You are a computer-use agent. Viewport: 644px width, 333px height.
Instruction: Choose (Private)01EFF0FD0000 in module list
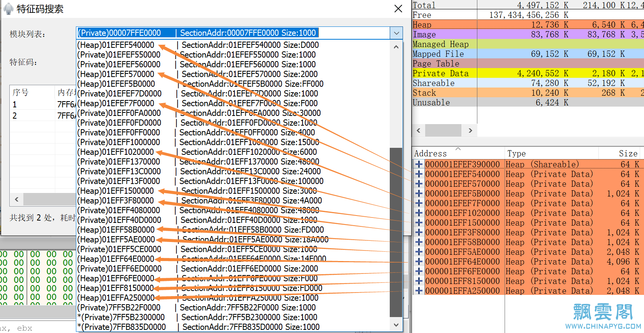click(233, 123)
